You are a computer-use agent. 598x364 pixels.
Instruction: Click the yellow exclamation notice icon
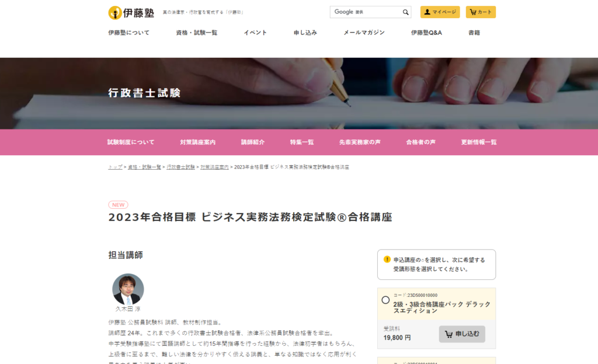(387, 260)
